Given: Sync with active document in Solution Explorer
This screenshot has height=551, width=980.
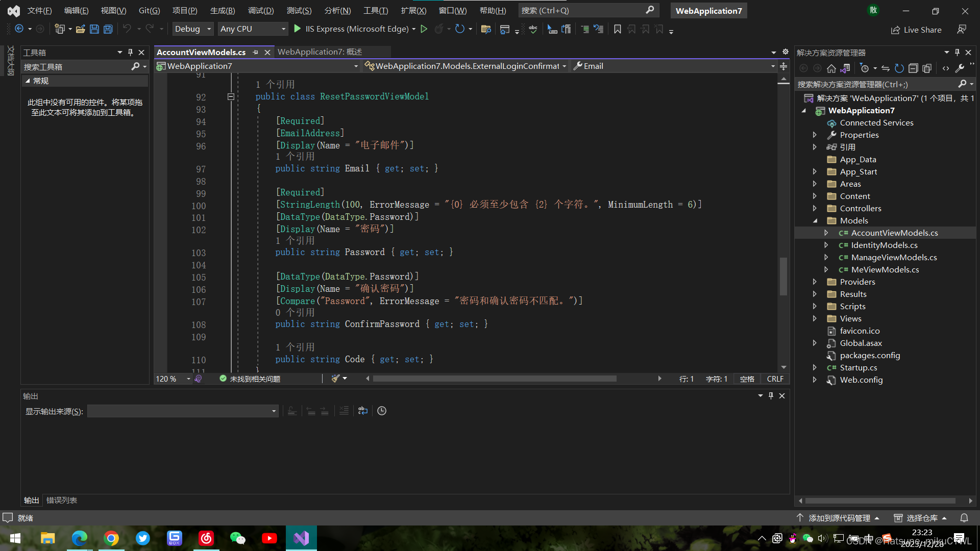Looking at the screenshot, I should [x=886, y=68].
